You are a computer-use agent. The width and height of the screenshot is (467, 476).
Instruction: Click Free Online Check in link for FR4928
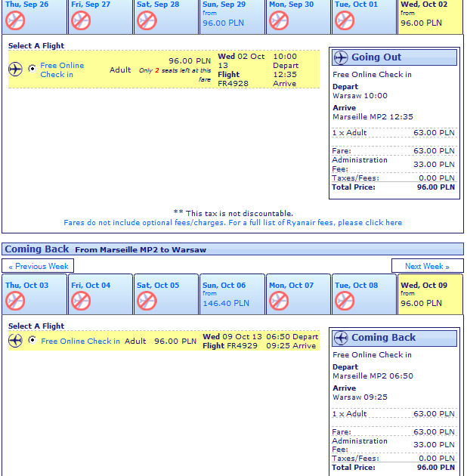coord(62,70)
